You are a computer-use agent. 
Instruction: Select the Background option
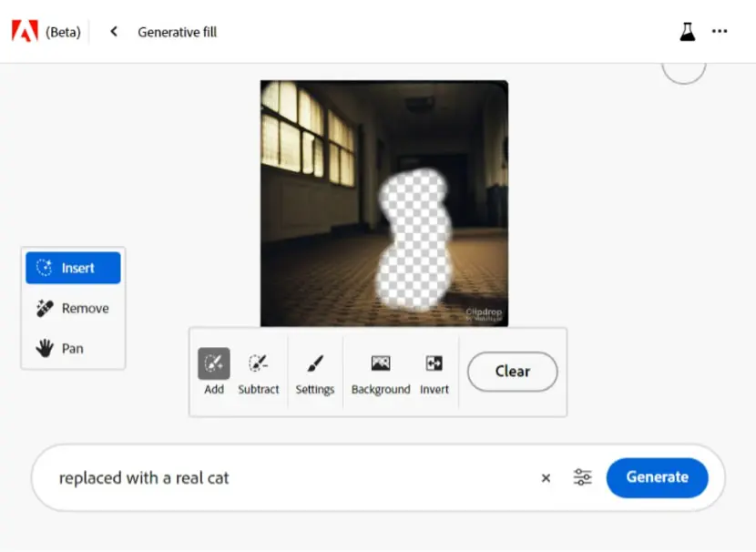tap(381, 372)
